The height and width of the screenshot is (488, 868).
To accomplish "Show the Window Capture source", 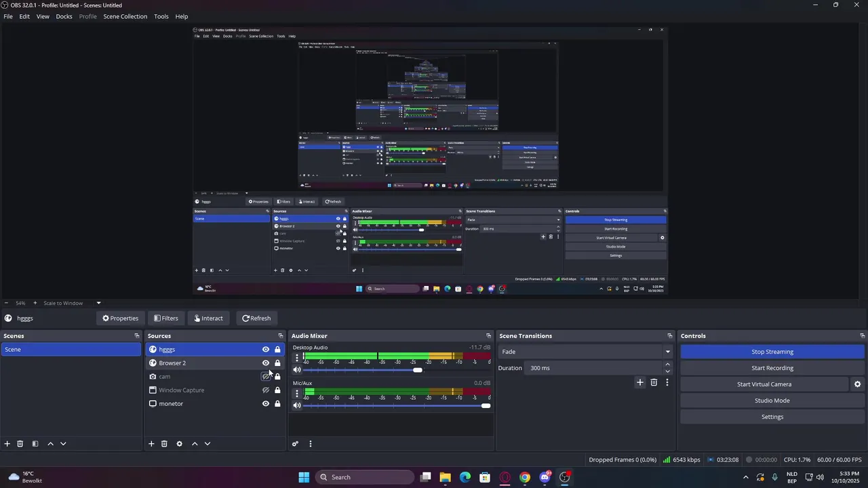I will coord(266,390).
